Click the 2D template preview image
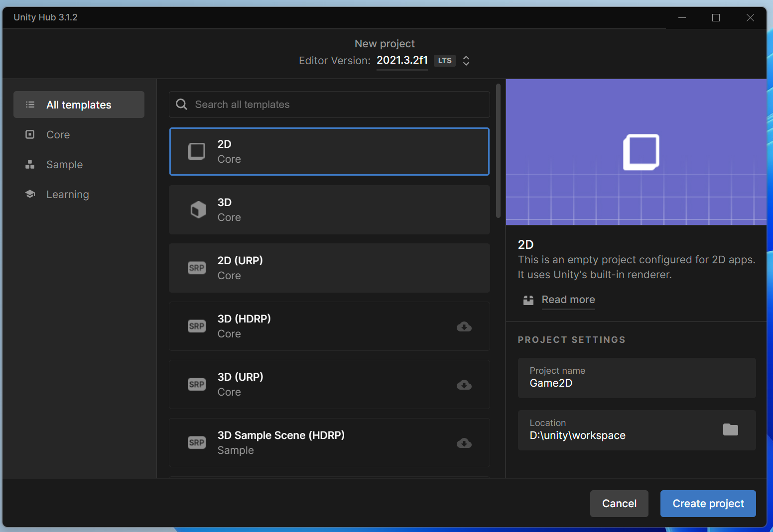Viewport: 773px width, 532px height. (x=636, y=152)
